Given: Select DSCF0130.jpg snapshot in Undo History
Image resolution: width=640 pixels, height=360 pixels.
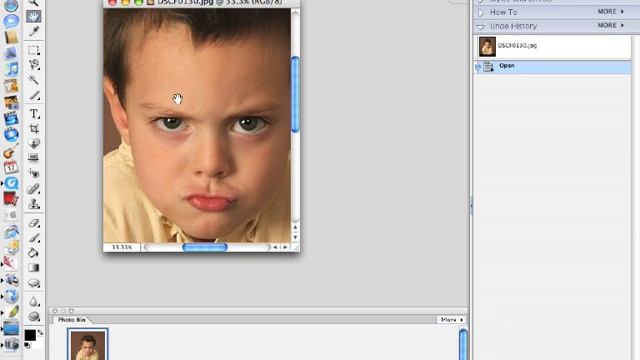Looking at the screenshot, I should coord(552,47).
